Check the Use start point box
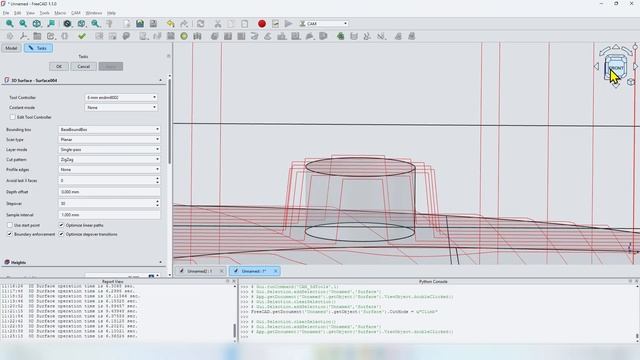Viewport: 640px width, 360px height. [10, 225]
